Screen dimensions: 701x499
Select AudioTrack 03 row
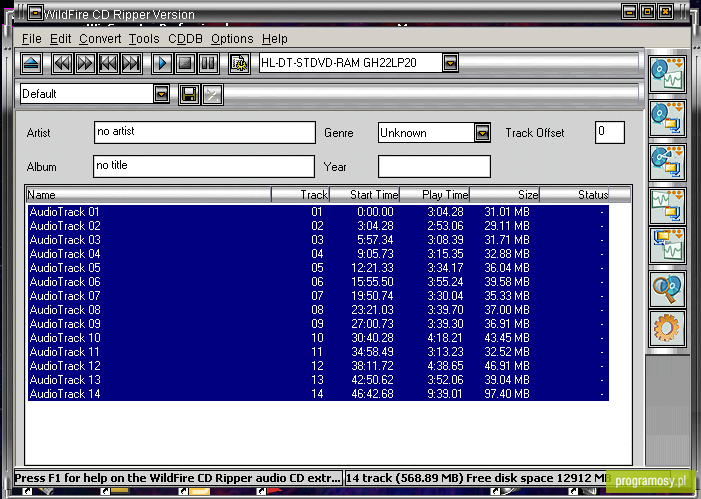tap(318, 240)
